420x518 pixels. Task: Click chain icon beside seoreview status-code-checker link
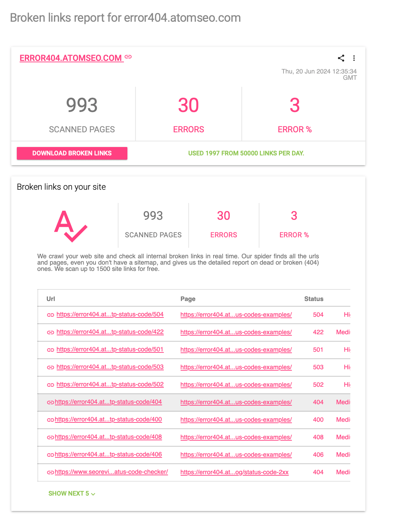pyautogui.click(x=50, y=472)
